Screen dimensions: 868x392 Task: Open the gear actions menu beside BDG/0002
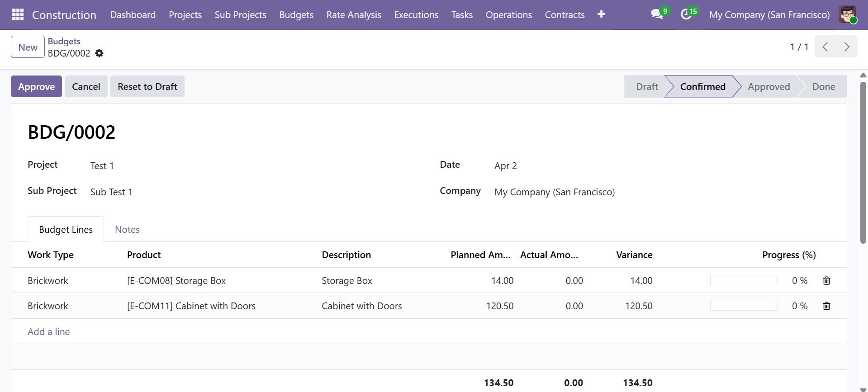[100, 53]
